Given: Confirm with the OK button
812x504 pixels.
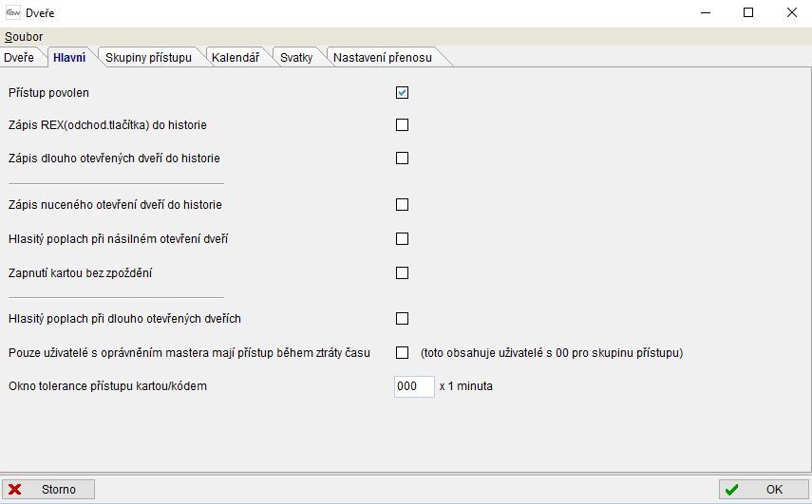Looking at the screenshot, I should click(x=764, y=490).
